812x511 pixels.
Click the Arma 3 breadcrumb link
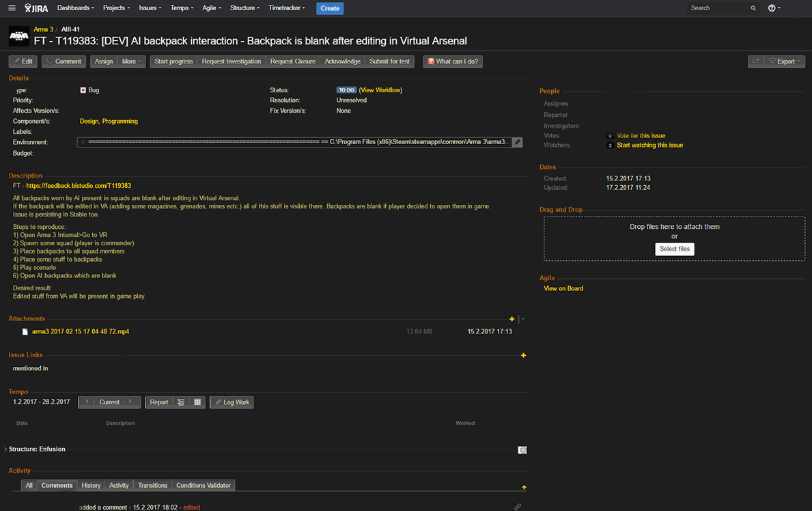tap(44, 29)
